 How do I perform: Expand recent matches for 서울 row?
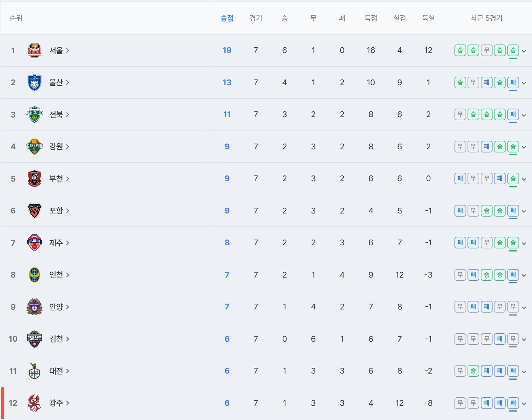pyautogui.click(x=524, y=51)
